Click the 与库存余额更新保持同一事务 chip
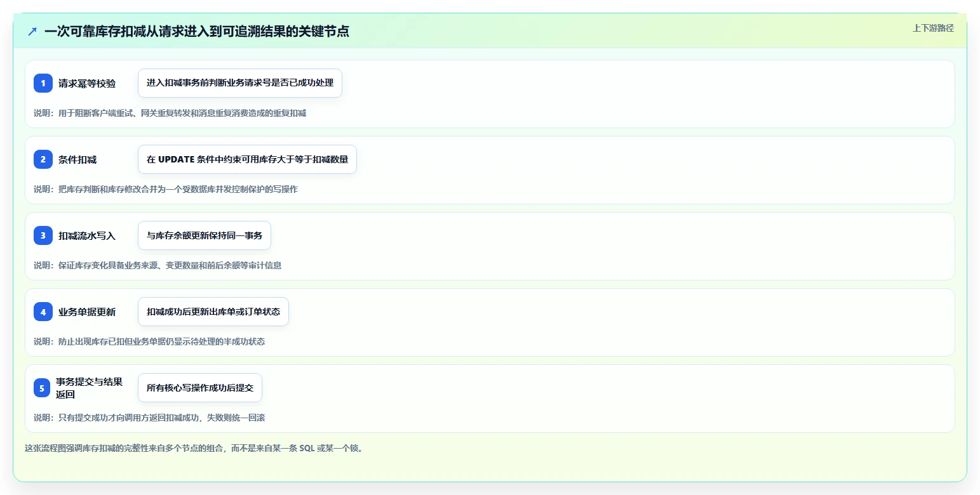This screenshot has height=495, width=980. [x=205, y=235]
